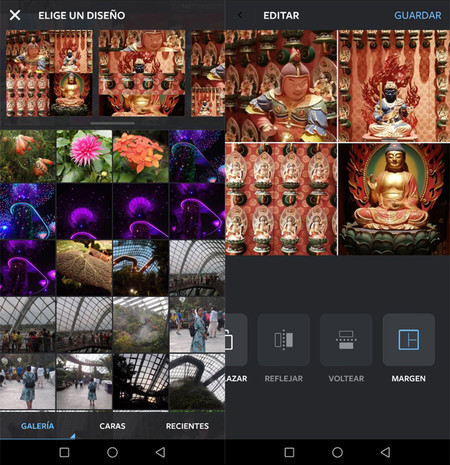
Task: Tap the partially visible Reemplazar icon
Action: [x=236, y=340]
